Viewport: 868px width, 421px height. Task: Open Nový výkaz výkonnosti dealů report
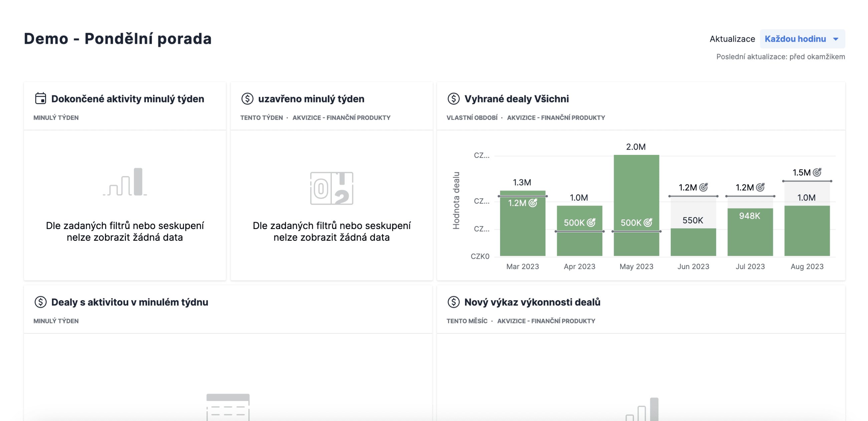532,302
